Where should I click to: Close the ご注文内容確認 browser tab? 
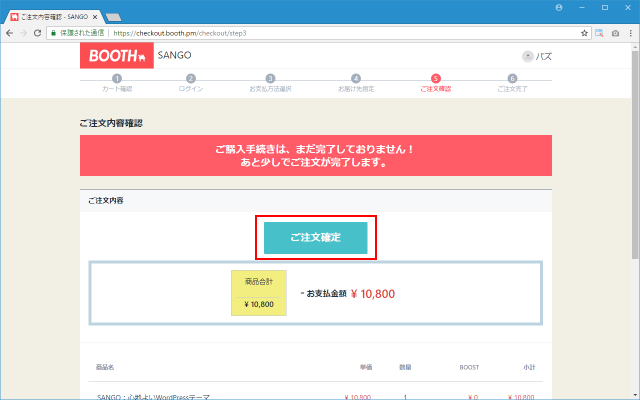tap(95, 17)
